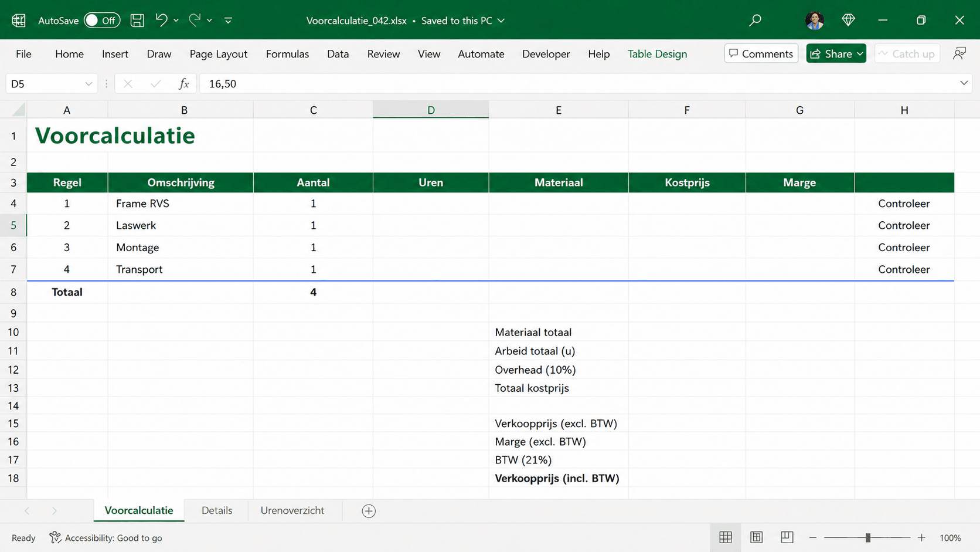
Task: Open the Developer ribbon tab
Action: coord(546,54)
